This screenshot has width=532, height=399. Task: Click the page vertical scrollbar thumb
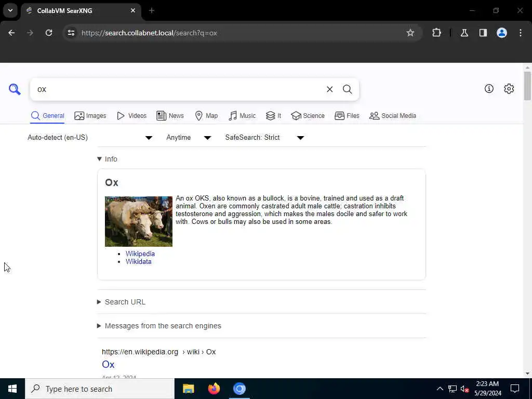click(527, 86)
